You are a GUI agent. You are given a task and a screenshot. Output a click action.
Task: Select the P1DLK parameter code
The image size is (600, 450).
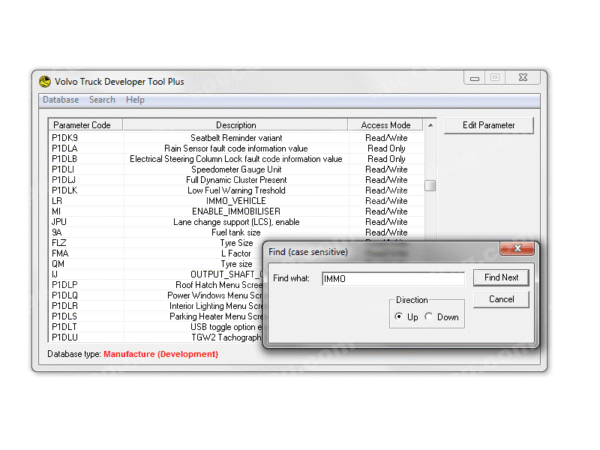click(65, 191)
